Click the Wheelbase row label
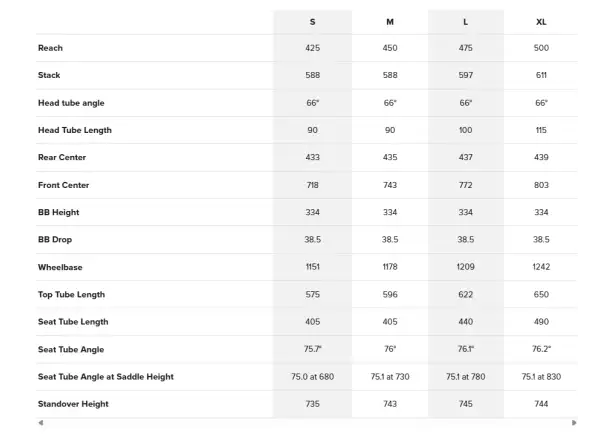600x440 pixels. tap(60, 267)
